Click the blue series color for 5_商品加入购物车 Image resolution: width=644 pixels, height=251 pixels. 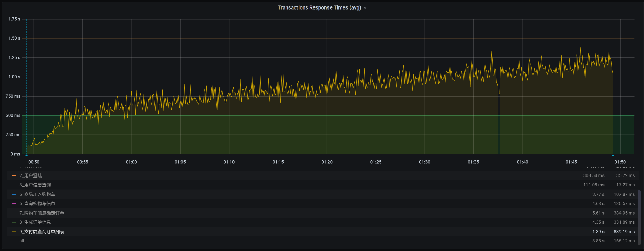coord(14,195)
